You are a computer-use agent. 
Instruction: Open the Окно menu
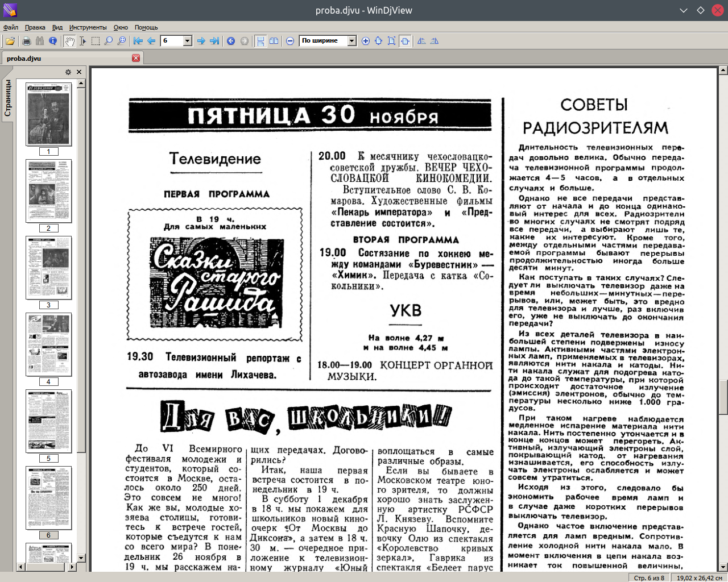coord(121,27)
